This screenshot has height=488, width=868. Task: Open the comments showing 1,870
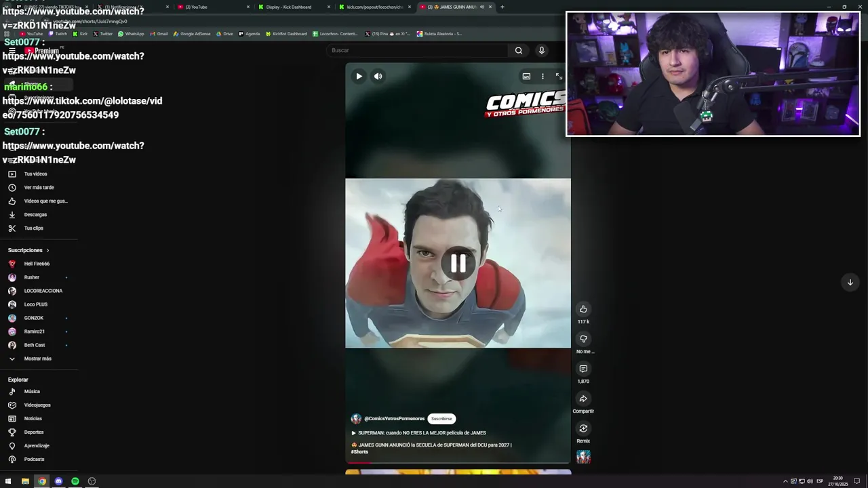pos(583,369)
